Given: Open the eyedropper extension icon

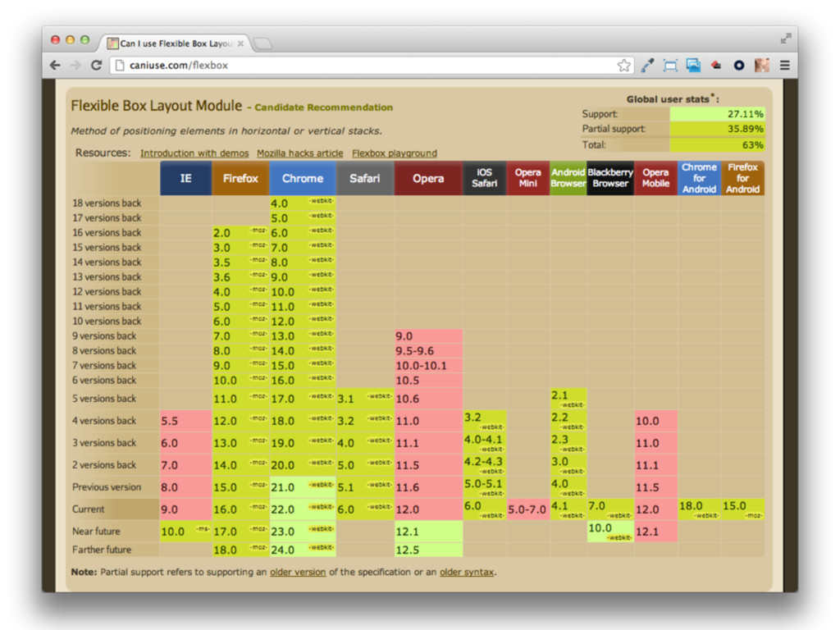Looking at the screenshot, I should tap(648, 66).
